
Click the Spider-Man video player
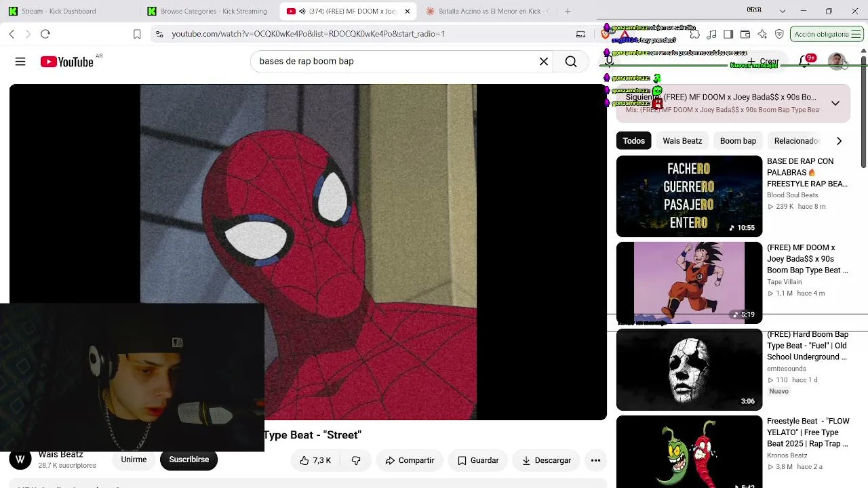[308, 251]
